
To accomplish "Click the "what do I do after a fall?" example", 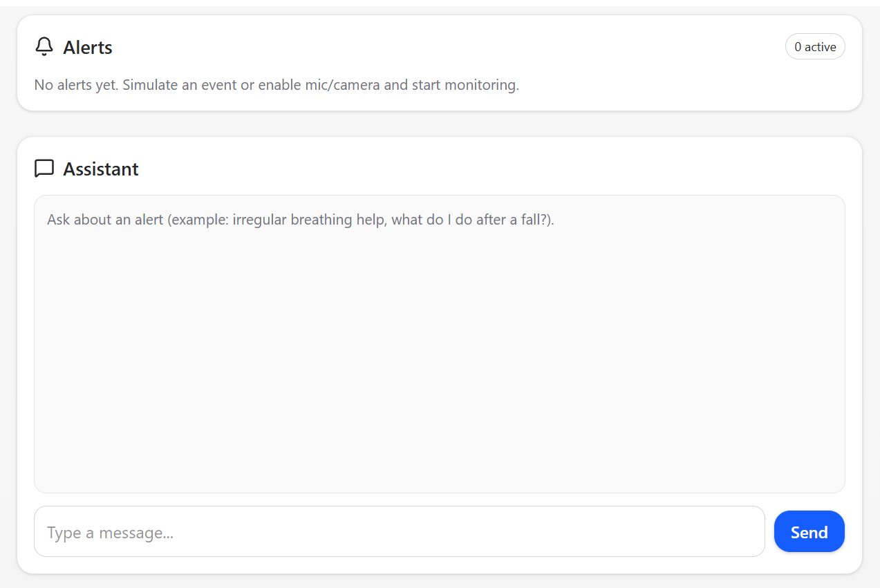I will point(469,220).
